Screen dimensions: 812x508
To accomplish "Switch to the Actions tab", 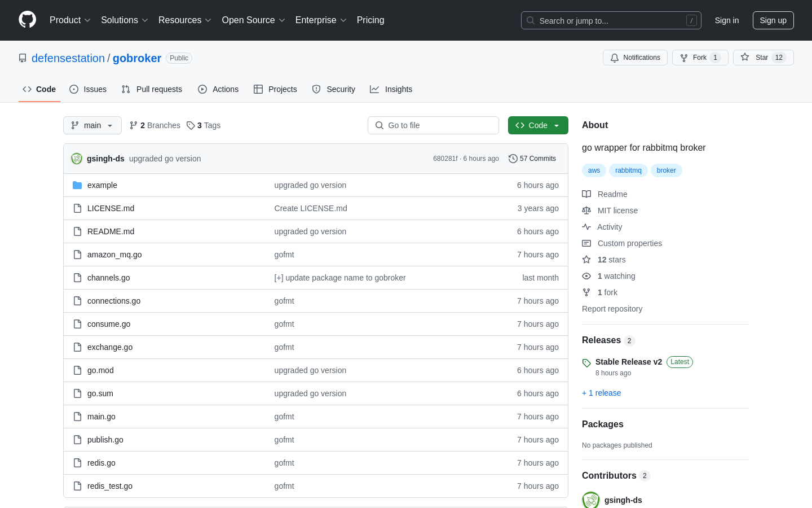I will point(218,89).
